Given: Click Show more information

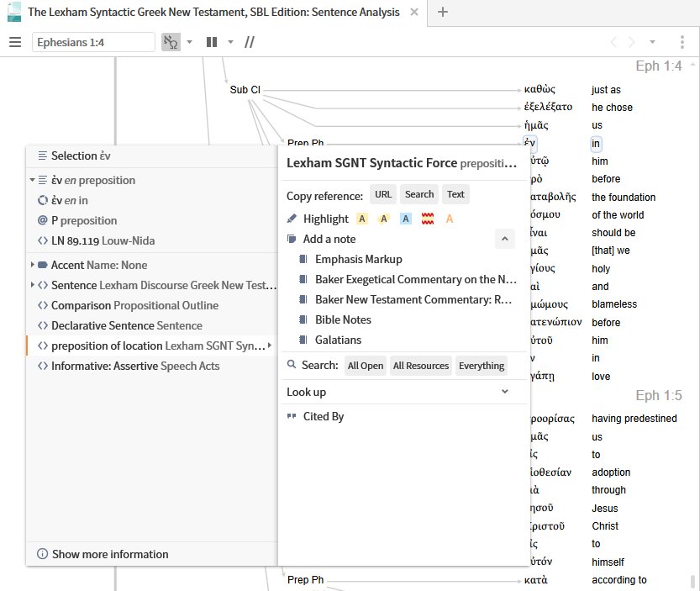Looking at the screenshot, I should tap(103, 554).
